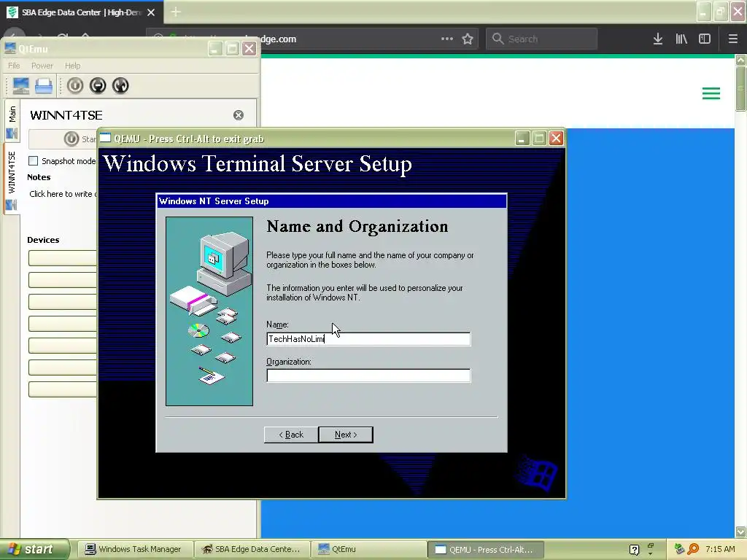Toggle the Snapshot mode checkbox
The width and height of the screenshot is (747, 560).
pos(34,161)
